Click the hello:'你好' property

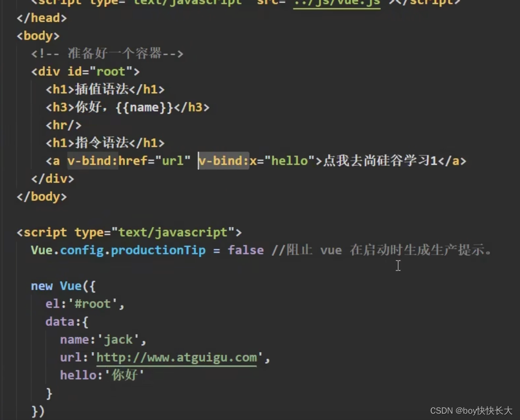(102, 376)
